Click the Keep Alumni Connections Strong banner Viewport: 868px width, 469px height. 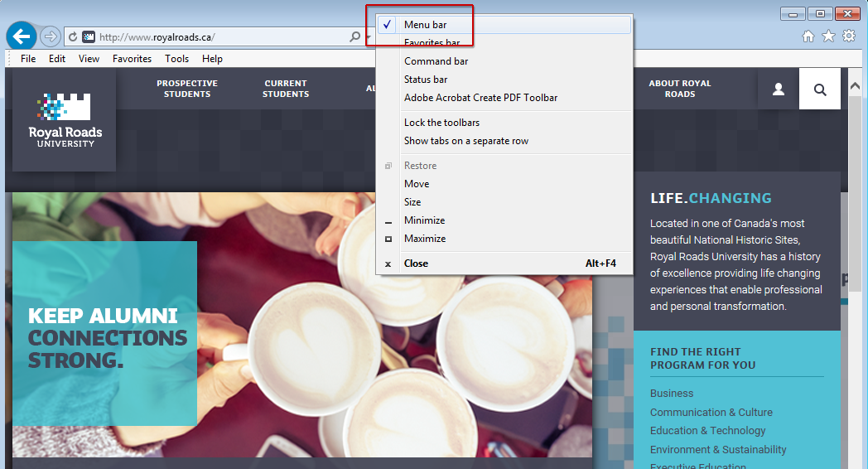[x=104, y=333]
